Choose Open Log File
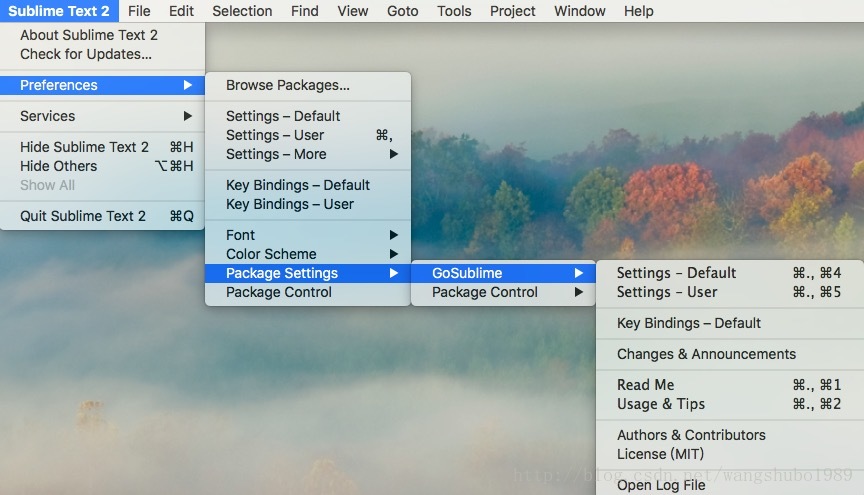864x495 pixels. click(x=730, y=485)
